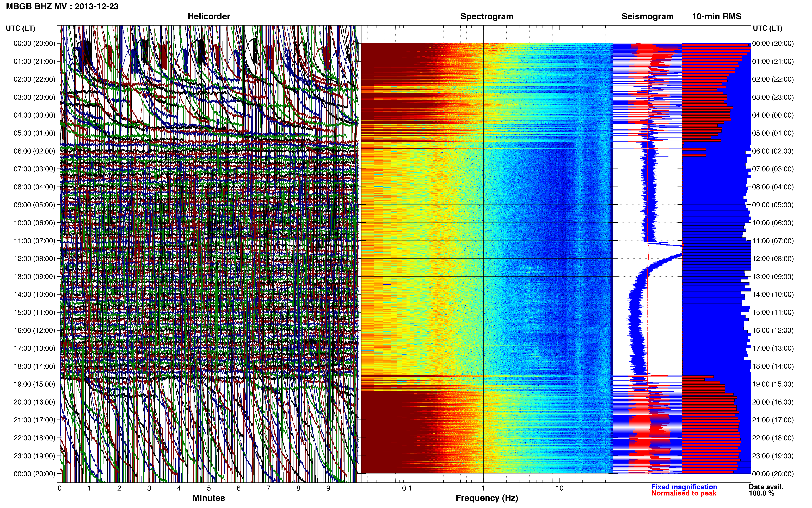Screen dimensions: 812x508
Task: Click the 9 tick on the Minutes axis
Action: 328,488
